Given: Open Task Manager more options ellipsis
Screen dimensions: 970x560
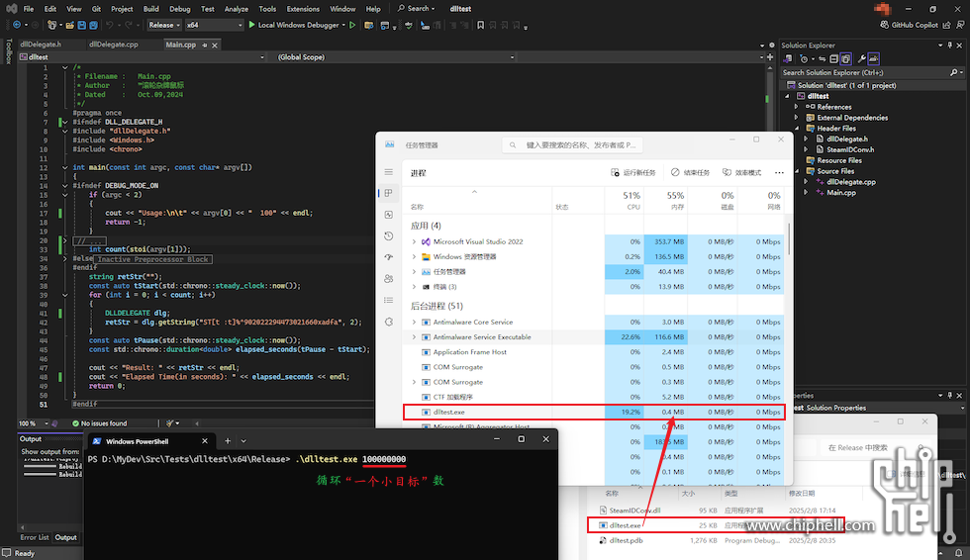Looking at the screenshot, I should coord(779,172).
